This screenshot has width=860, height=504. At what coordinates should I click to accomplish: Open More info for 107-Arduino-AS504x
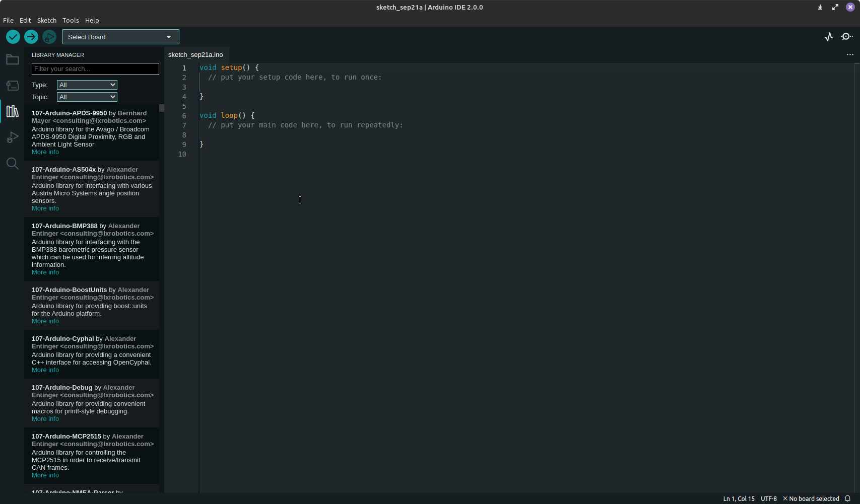click(x=45, y=208)
